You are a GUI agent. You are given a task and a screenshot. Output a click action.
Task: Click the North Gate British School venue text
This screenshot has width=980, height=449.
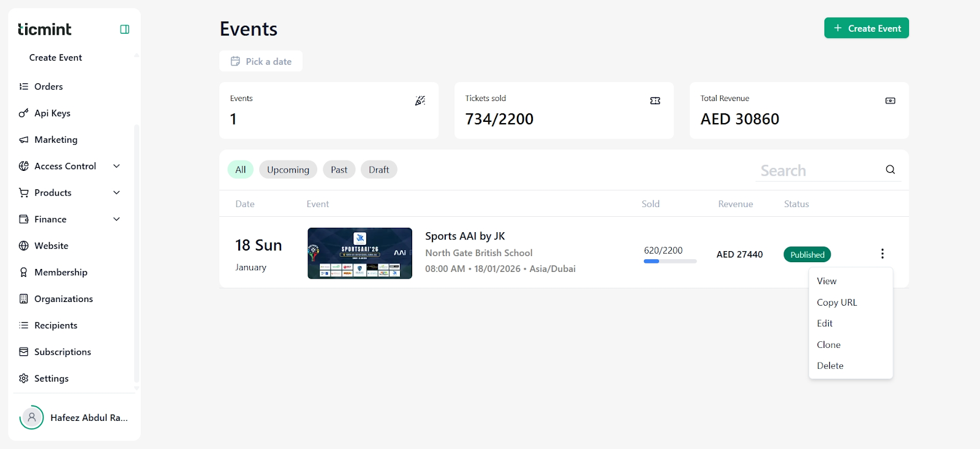pos(479,253)
